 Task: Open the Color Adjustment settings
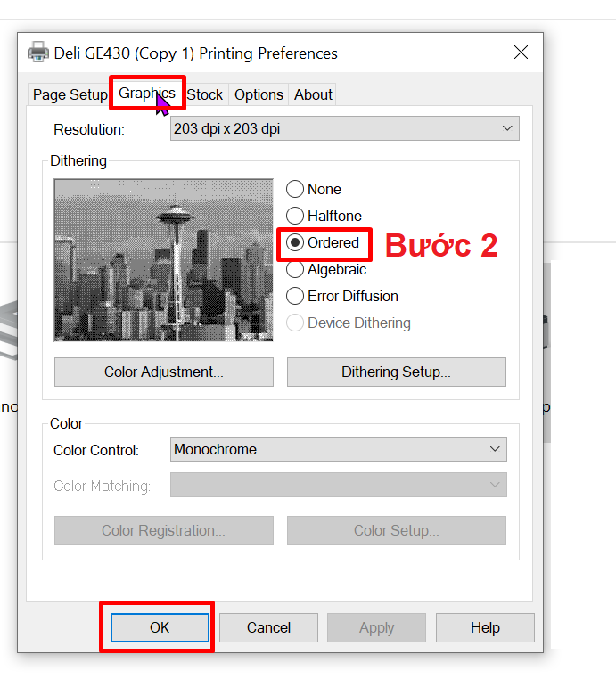(x=163, y=372)
